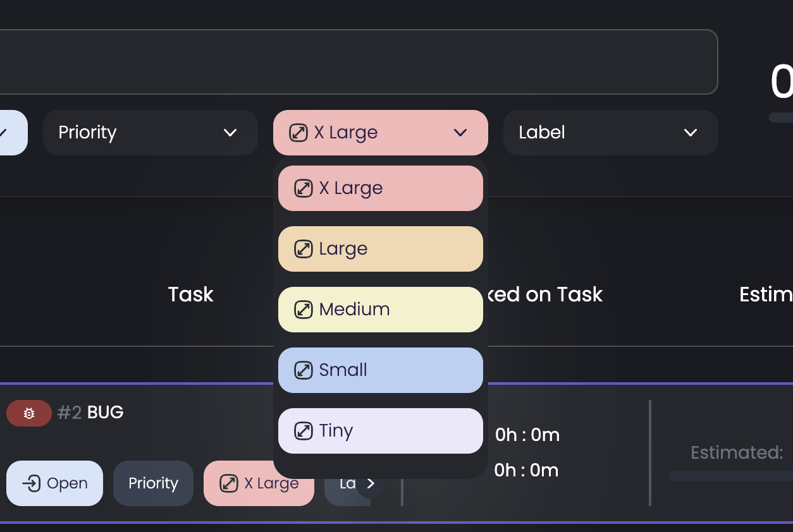Pick Small in the size list

pos(380,370)
